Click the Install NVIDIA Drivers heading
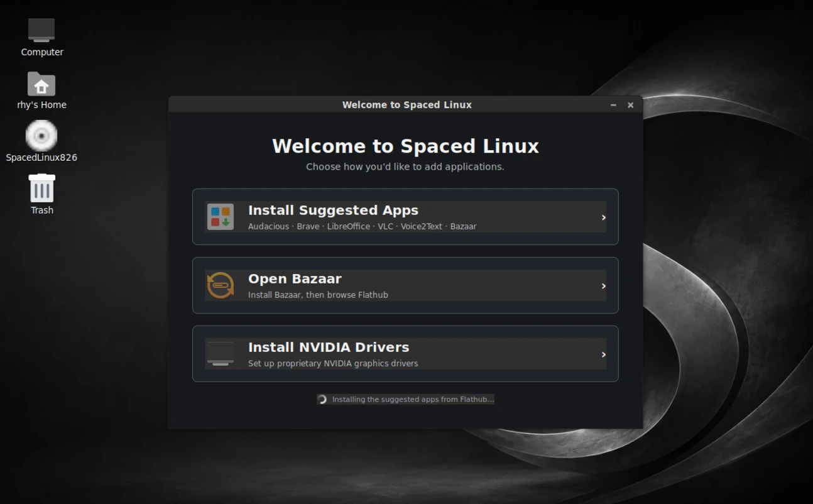 tap(329, 347)
